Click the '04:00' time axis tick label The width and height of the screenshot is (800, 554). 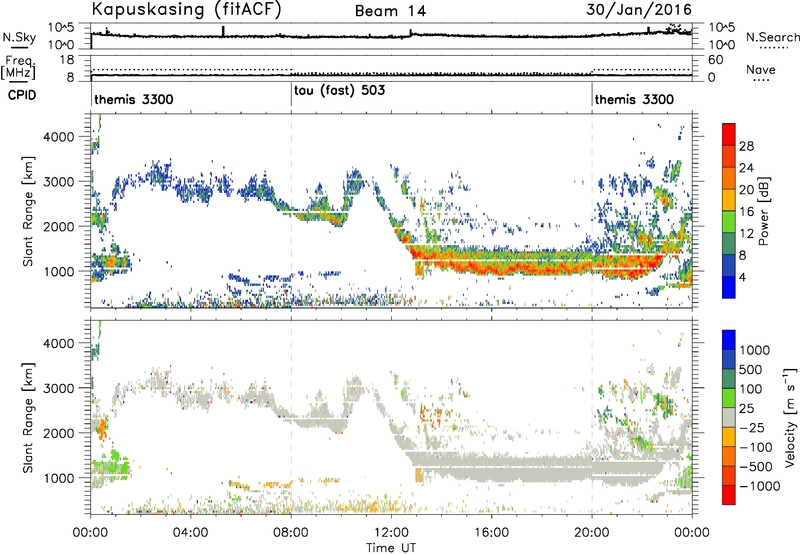pos(191,533)
